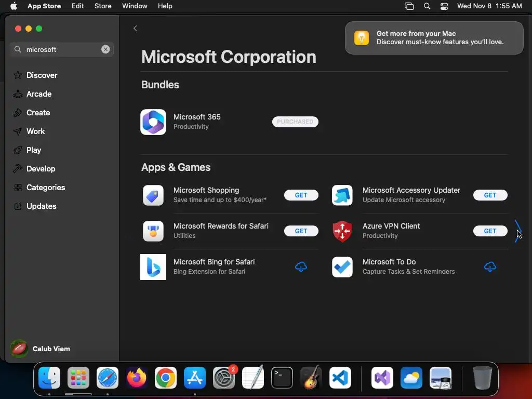Image resolution: width=532 pixels, height=399 pixels.
Task: Select Discover in the sidebar
Action: pyautogui.click(x=62, y=75)
